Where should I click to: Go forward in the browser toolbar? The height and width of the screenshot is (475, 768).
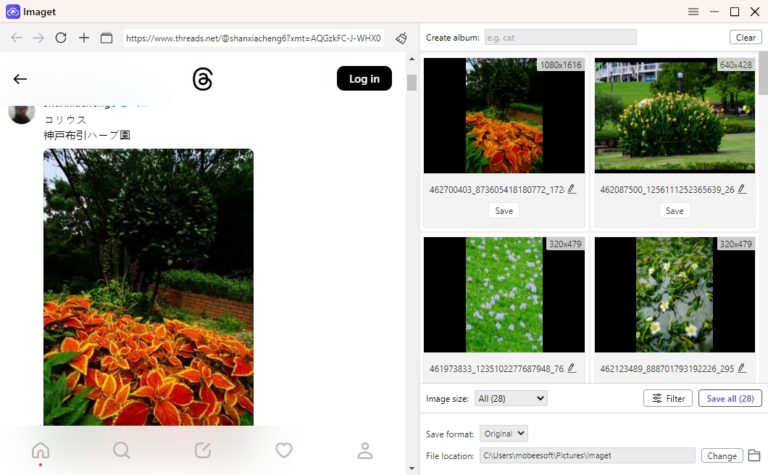point(38,38)
